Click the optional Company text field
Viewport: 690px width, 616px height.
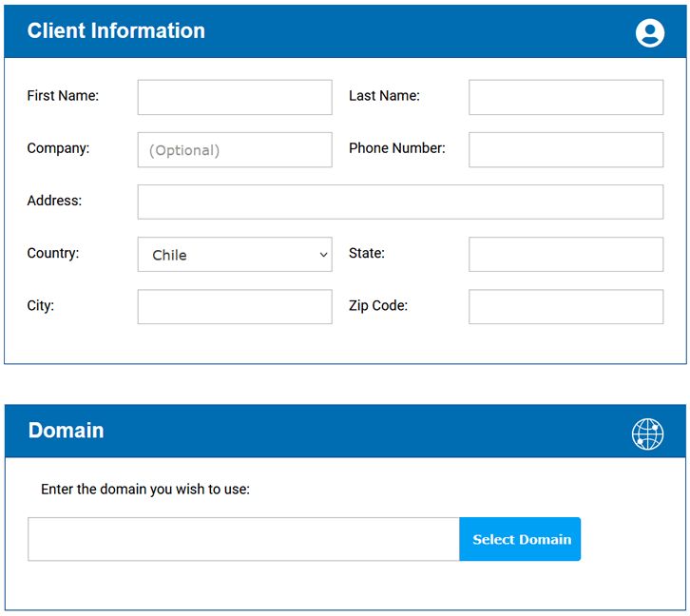click(235, 149)
